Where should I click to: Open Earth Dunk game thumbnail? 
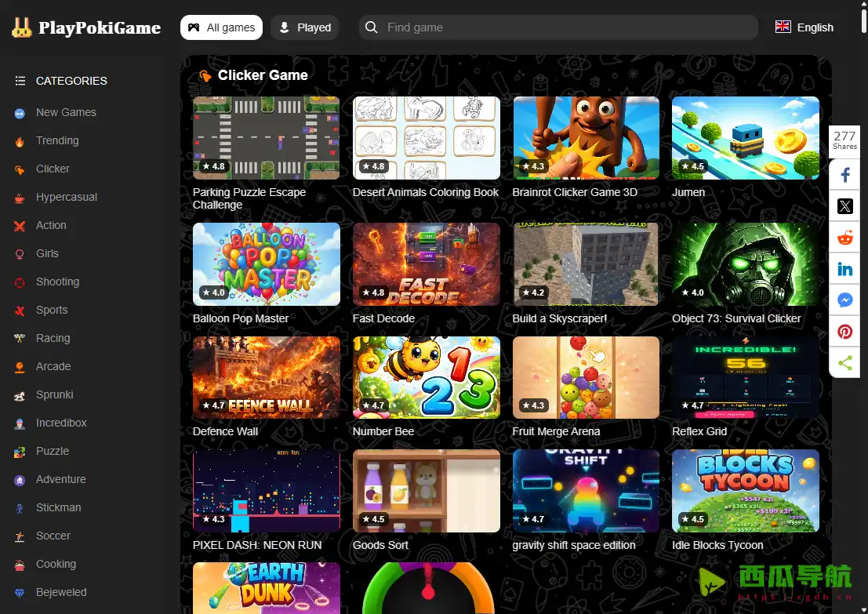coord(267,588)
